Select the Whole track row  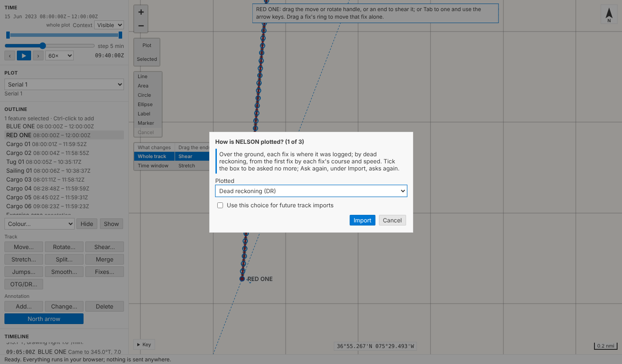pos(154,156)
